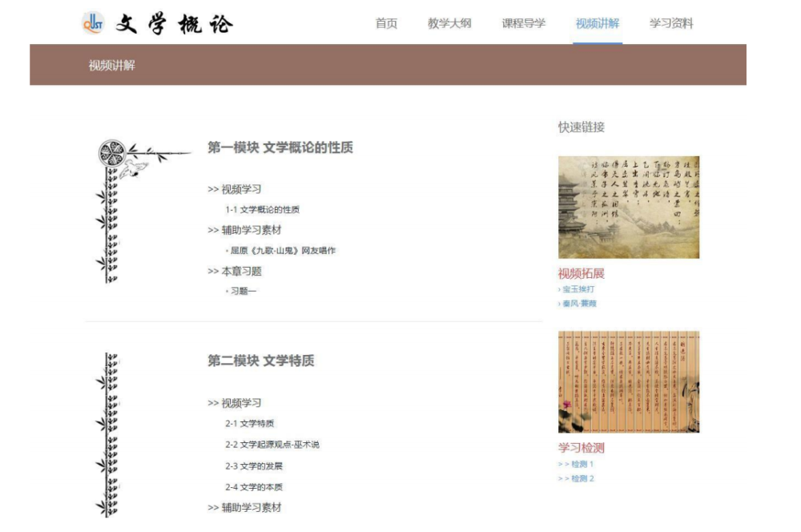Click 视频讲解 in the brown banner
This screenshot has height=532, width=801.
(x=112, y=66)
